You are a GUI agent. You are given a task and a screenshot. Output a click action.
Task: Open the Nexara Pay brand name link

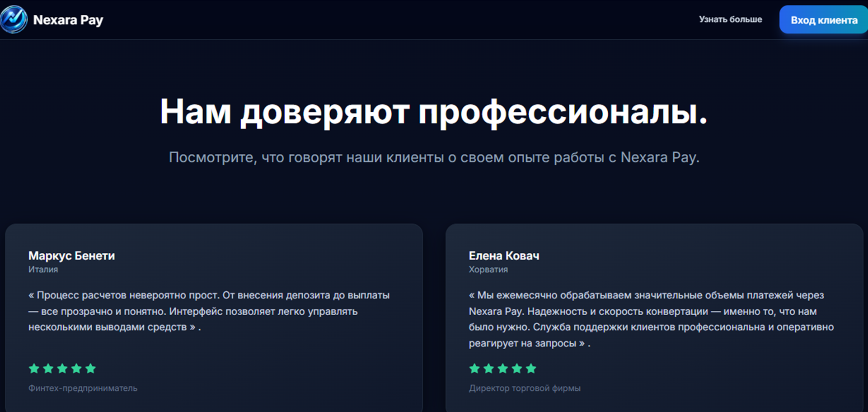(68, 20)
